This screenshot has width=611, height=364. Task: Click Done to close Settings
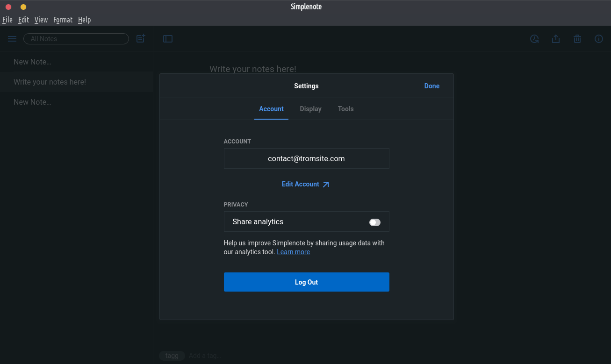pyautogui.click(x=432, y=86)
